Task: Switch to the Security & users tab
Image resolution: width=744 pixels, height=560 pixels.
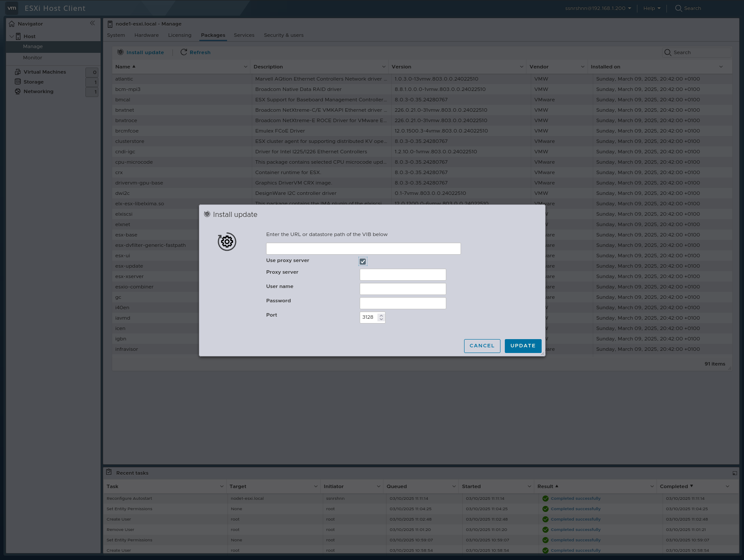Action: pos(283,35)
